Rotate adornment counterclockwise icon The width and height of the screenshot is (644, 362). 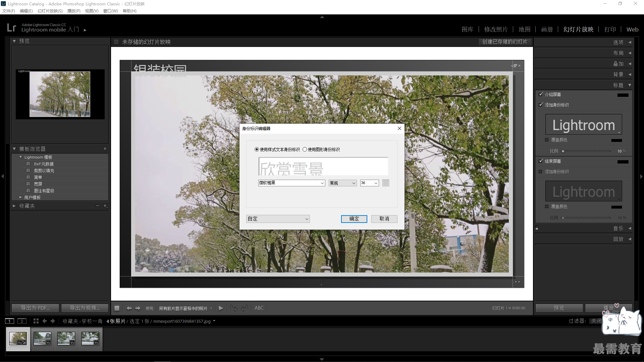[234, 308]
